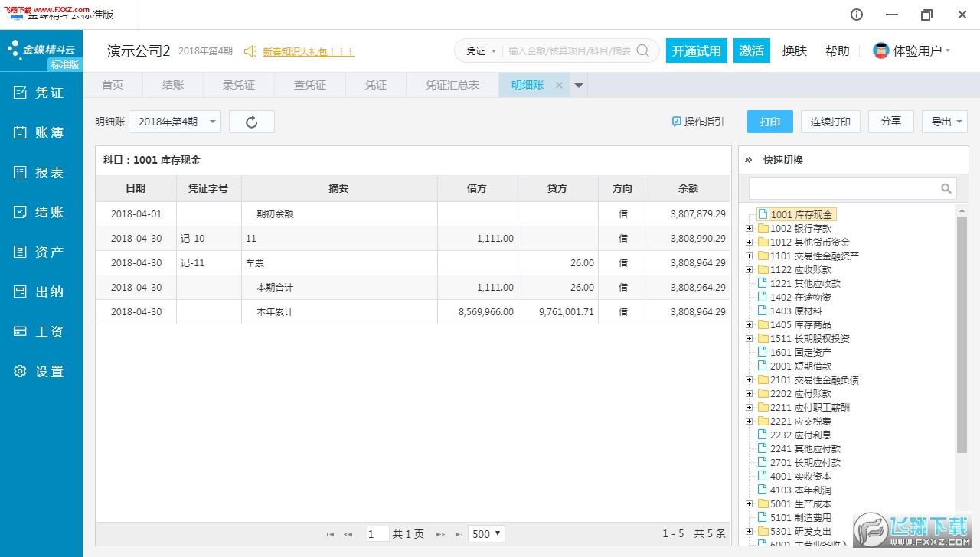Click the voucher number 记-10
Image resolution: width=980 pixels, height=557 pixels.
pos(193,239)
